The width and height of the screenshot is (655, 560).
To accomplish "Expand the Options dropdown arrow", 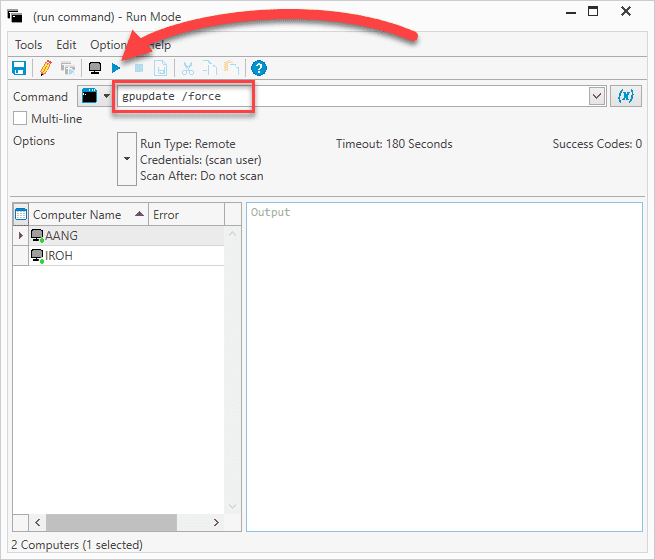I will tap(127, 159).
